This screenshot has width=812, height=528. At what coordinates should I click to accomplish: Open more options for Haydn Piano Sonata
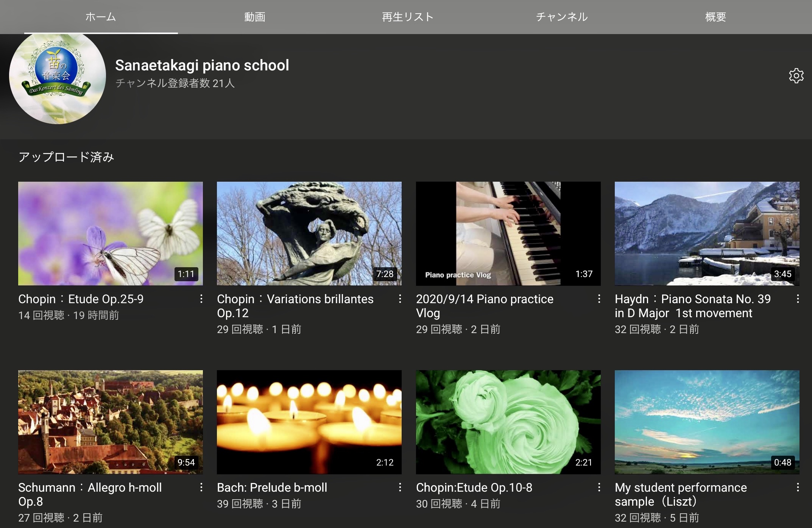[798, 299]
